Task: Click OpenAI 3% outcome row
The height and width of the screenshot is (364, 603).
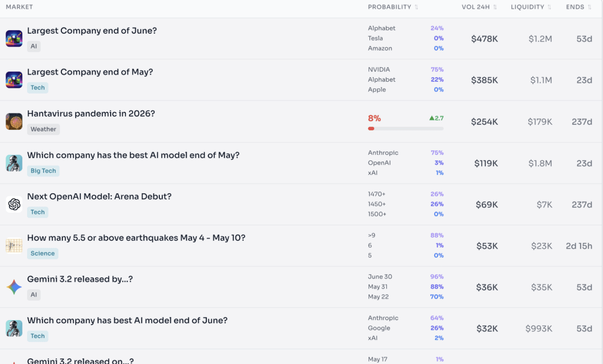Action: pos(406,163)
